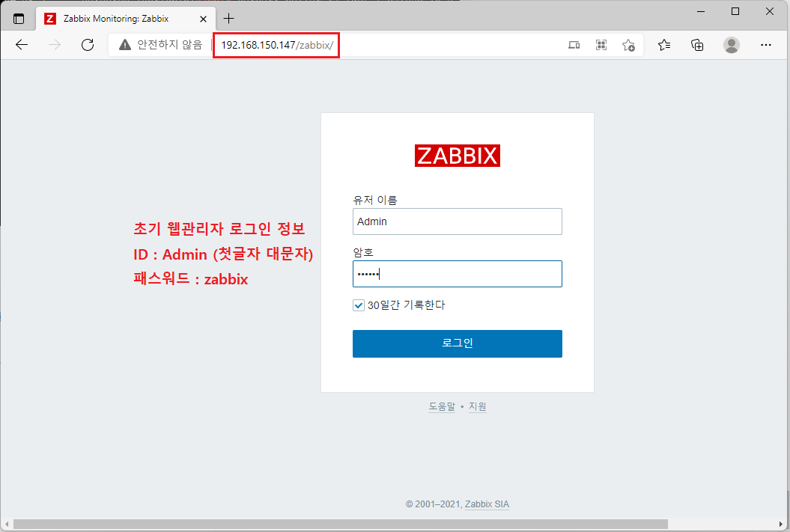Screen dimensions: 790x532
Task: Click the blue 로그인 button
Action: (457, 343)
